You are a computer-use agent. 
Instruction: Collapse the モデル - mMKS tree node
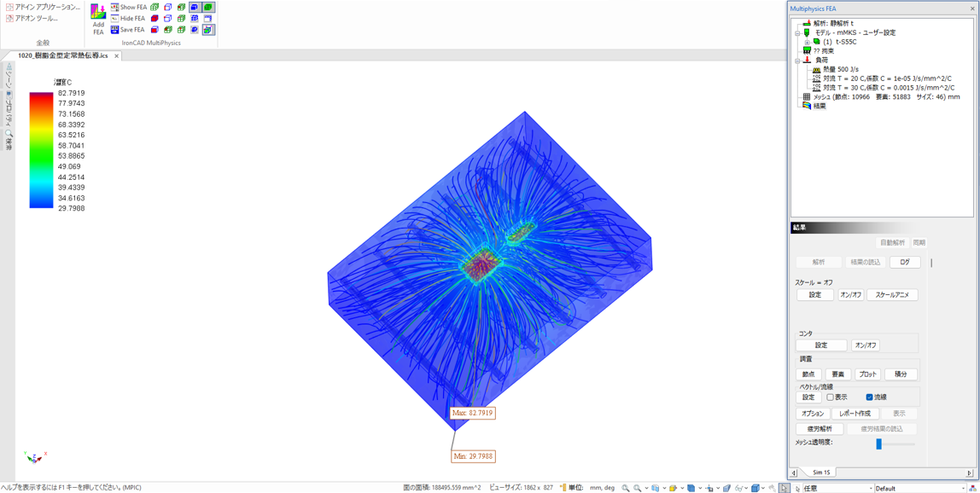pyautogui.click(x=797, y=33)
